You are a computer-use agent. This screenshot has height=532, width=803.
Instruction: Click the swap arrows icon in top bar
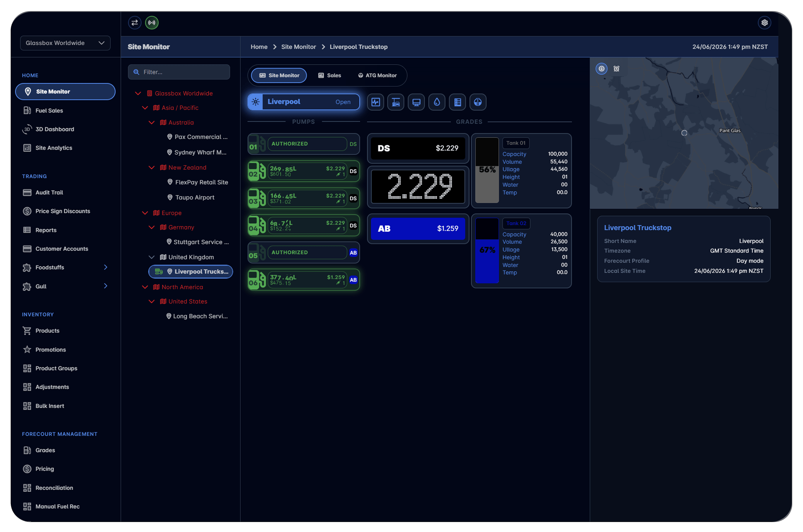coord(134,23)
